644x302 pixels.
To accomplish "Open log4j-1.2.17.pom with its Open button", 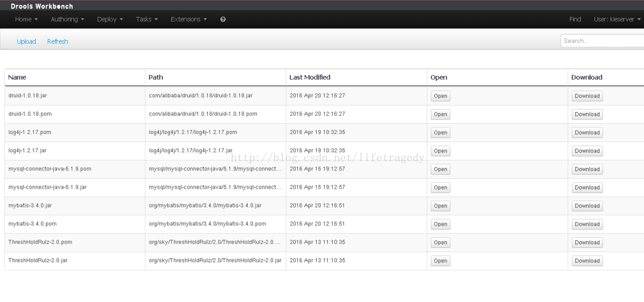I will pos(440,133).
